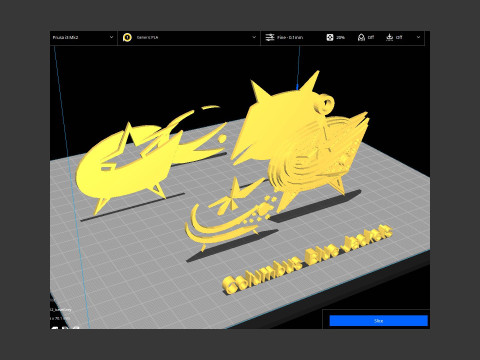The width and height of the screenshot is (480, 360).
Task: Click the print settings sliders icon
Action: 270,37
